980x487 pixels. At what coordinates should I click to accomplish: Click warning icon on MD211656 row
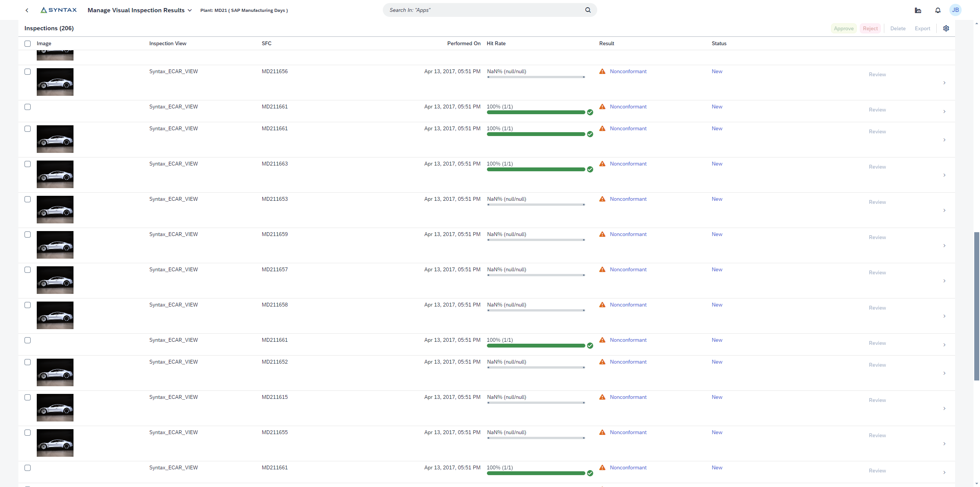pyautogui.click(x=602, y=72)
